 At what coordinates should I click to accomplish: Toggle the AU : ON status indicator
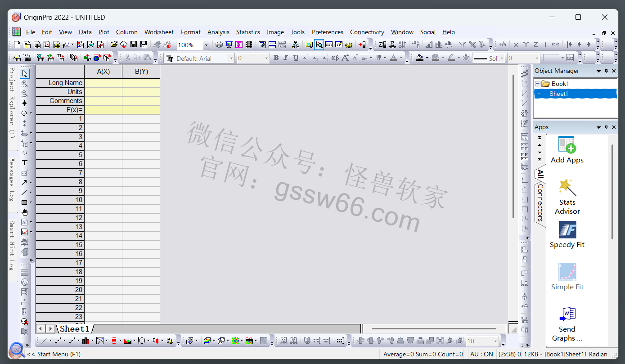pyautogui.click(x=481, y=354)
